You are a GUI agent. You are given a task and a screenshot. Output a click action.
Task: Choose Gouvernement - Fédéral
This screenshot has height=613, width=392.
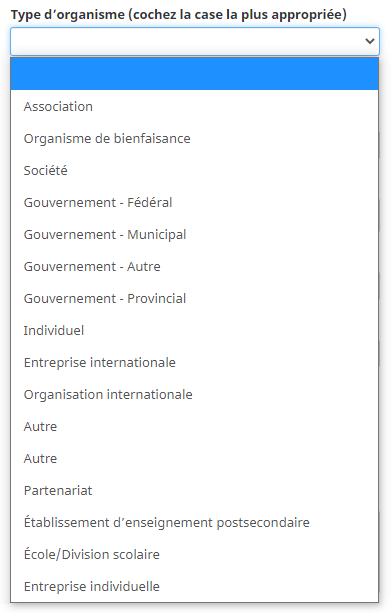(195, 203)
